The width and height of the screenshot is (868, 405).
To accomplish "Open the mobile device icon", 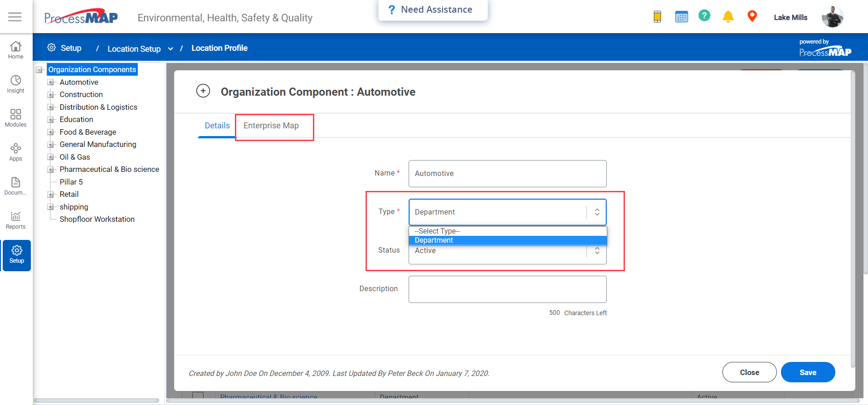I will [657, 17].
